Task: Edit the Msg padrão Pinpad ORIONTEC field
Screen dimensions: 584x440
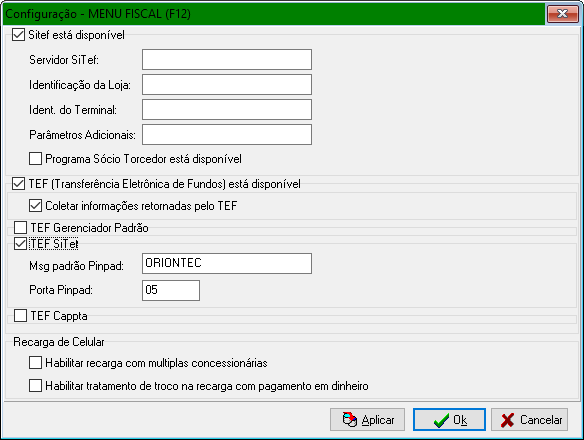Action: pyautogui.click(x=227, y=263)
